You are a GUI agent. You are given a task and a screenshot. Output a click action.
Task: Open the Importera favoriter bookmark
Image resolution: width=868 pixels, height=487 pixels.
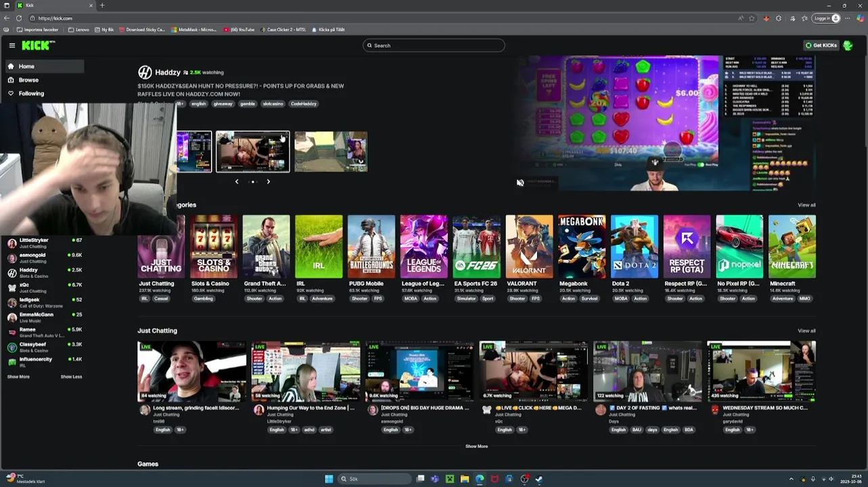[37, 30]
